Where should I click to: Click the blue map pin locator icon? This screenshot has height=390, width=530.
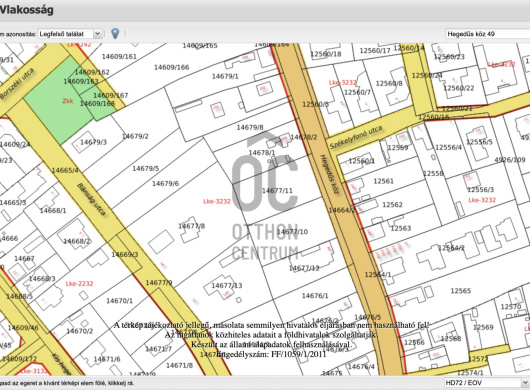115,33
